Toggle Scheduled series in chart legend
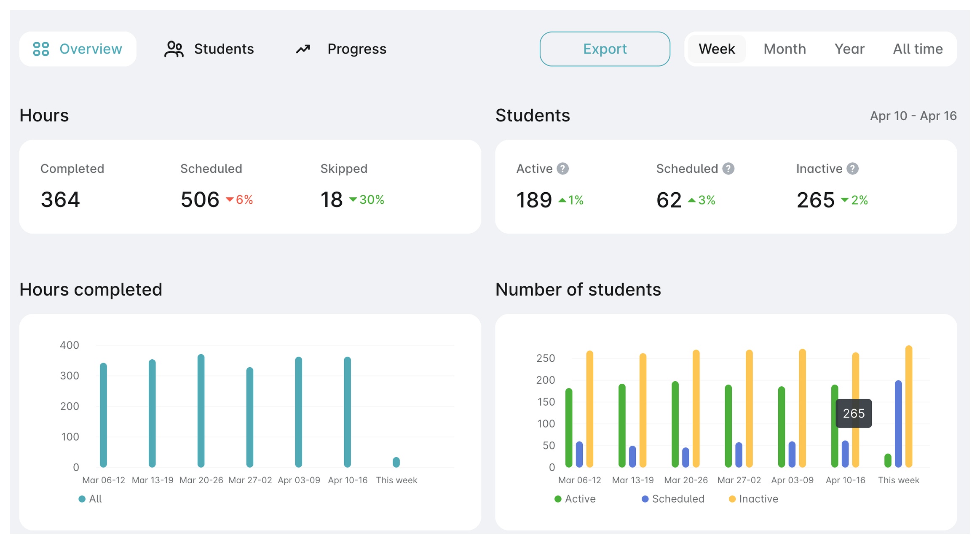 (645, 499)
